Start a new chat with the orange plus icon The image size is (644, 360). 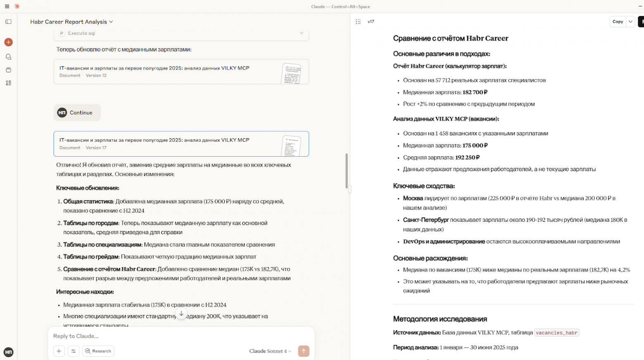(8, 42)
